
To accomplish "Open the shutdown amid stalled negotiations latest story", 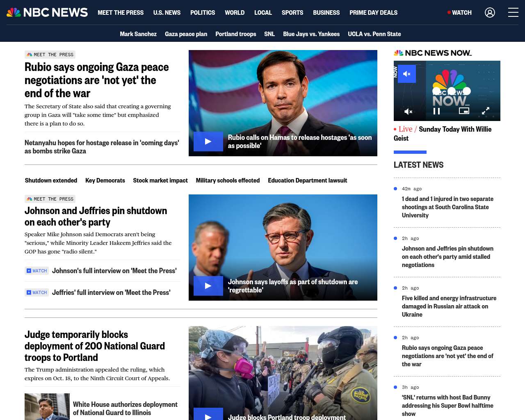I will pyautogui.click(x=447, y=257).
